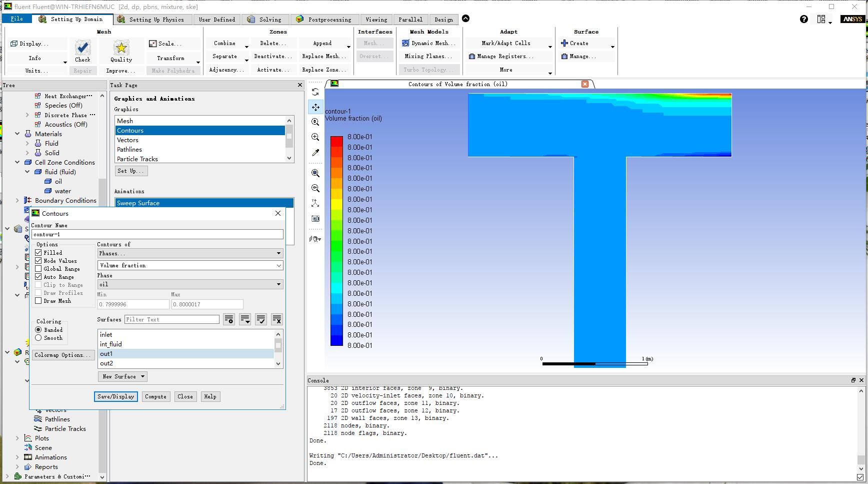Select the Smooth coloring radio button

(38, 338)
